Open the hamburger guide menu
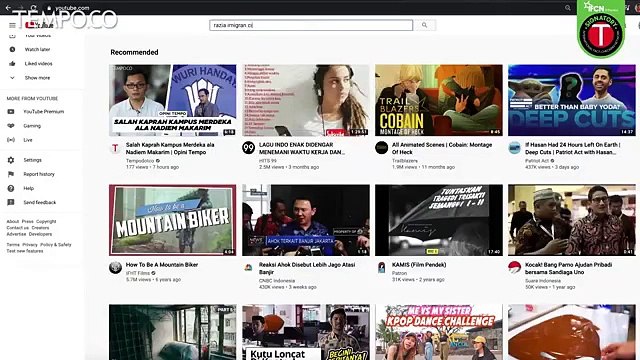Screen dimensions: 640x360 (x=12, y=25)
